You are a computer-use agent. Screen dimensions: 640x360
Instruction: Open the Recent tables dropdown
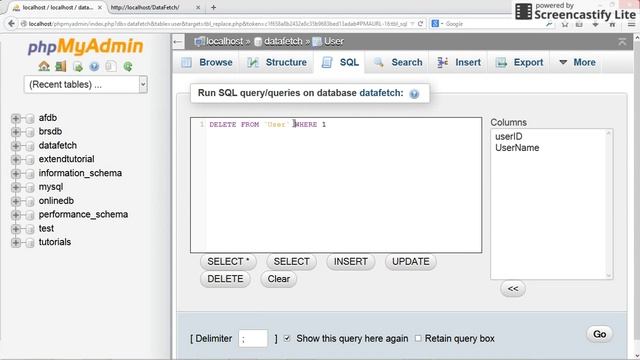[x=86, y=84]
